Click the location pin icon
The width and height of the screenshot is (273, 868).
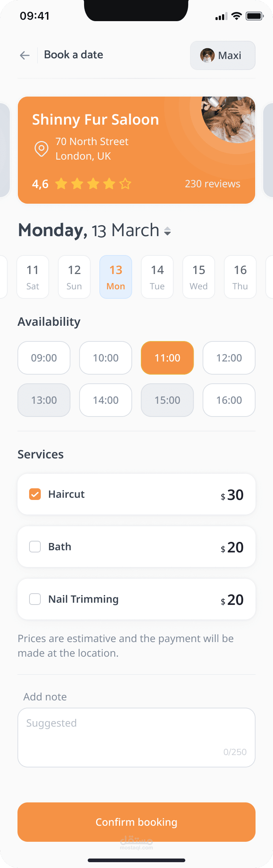41,149
